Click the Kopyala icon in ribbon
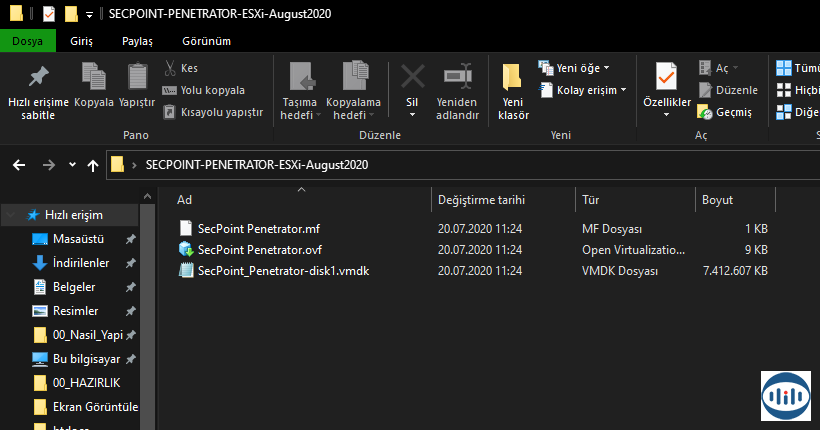 (93, 78)
